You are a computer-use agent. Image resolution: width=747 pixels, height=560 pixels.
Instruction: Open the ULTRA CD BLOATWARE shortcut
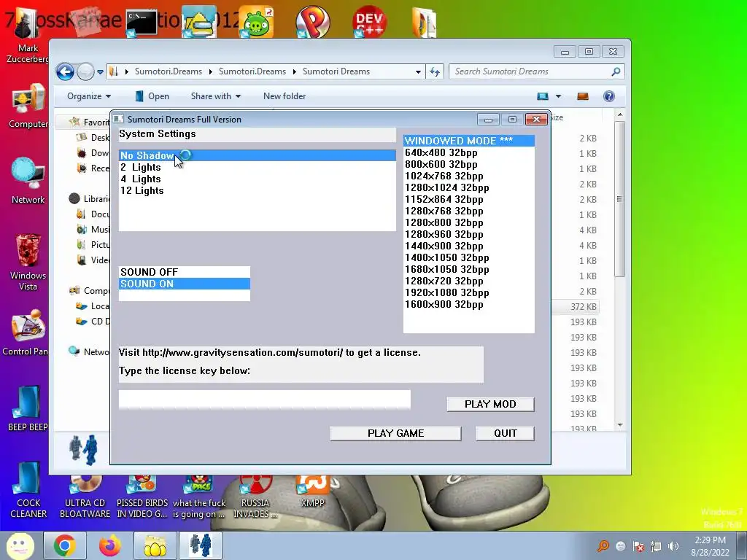[x=85, y=497]
